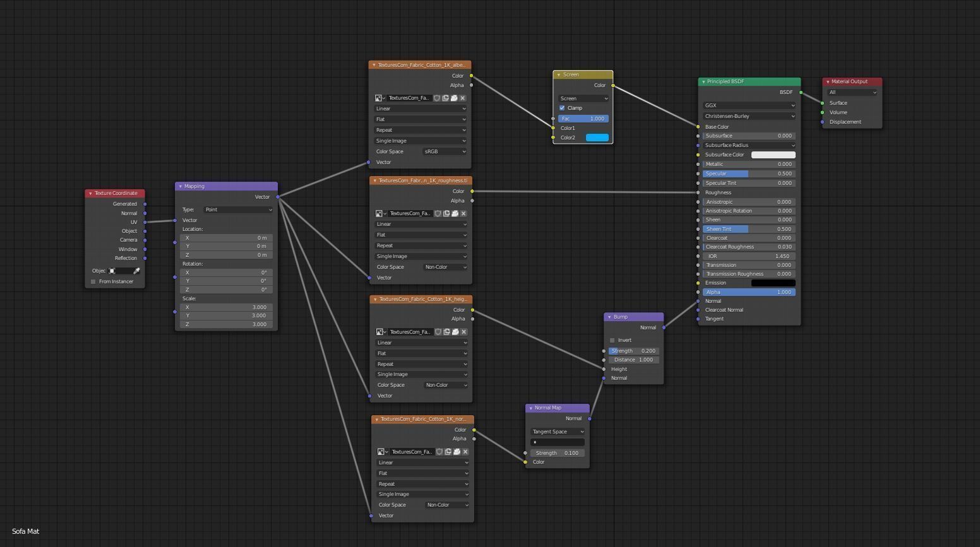Adjust Sheen Tint slider
The image size is (980, 547).
tap(749, 229)
